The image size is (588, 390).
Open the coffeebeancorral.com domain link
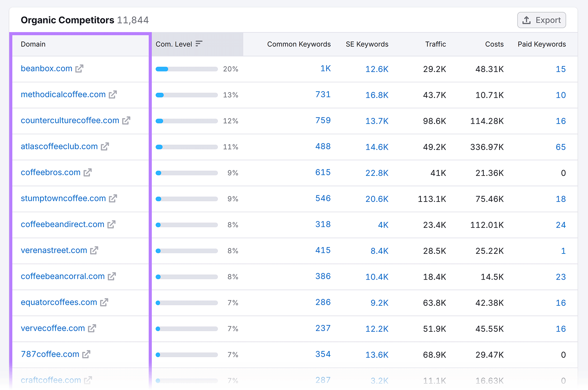[x=63, y=276]
